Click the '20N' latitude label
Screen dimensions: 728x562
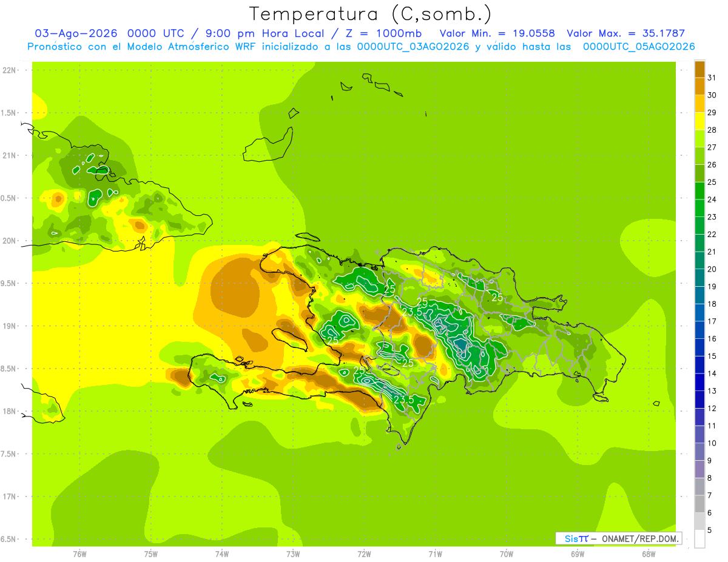10,241
